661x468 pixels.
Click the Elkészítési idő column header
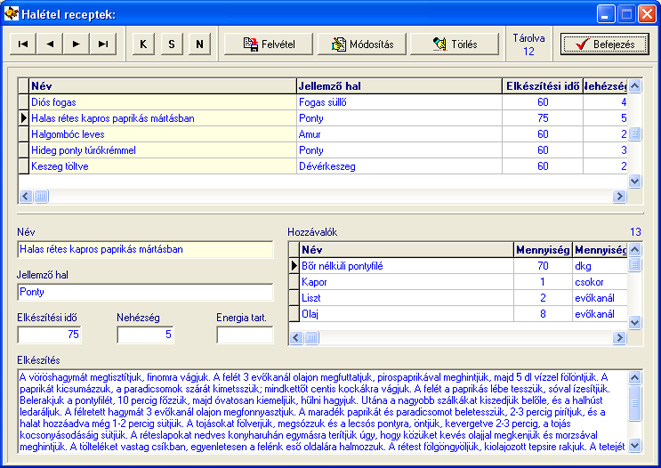[543, 86]
